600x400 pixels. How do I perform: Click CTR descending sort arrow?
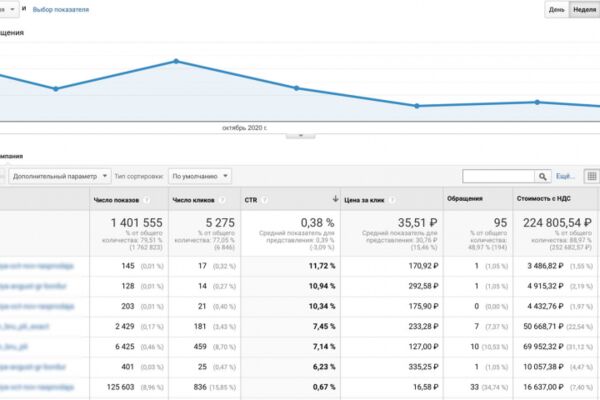click(335, 199)
